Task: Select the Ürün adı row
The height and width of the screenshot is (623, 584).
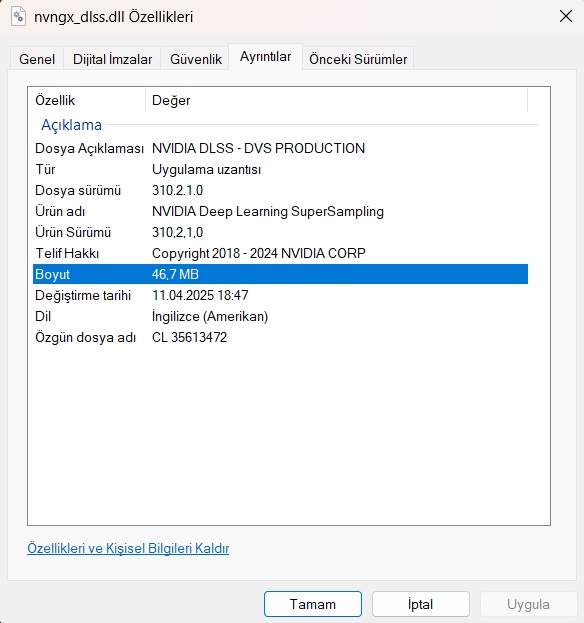Action: click(x=280, y=211)
